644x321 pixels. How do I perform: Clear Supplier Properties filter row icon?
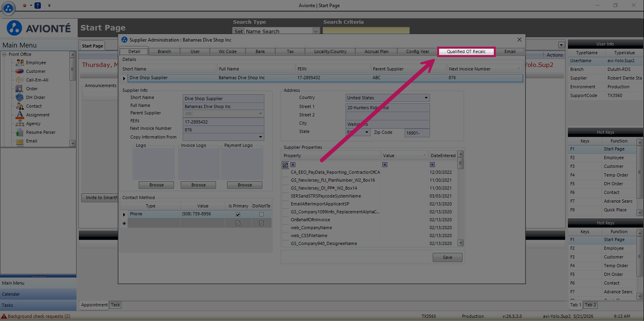[285, 165]
